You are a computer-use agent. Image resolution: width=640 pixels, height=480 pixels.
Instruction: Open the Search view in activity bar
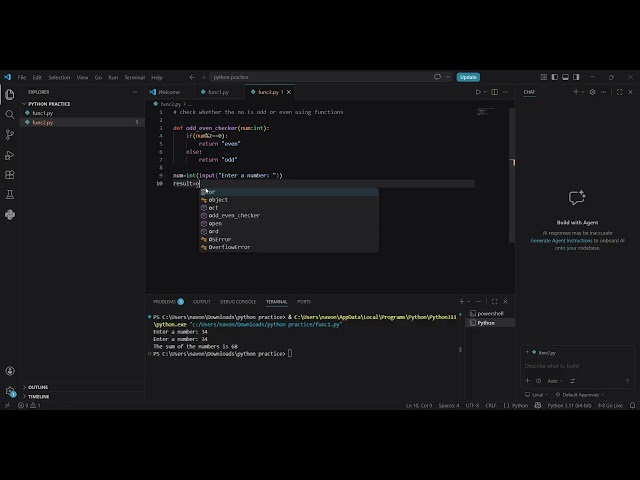(x=10, y=115)
